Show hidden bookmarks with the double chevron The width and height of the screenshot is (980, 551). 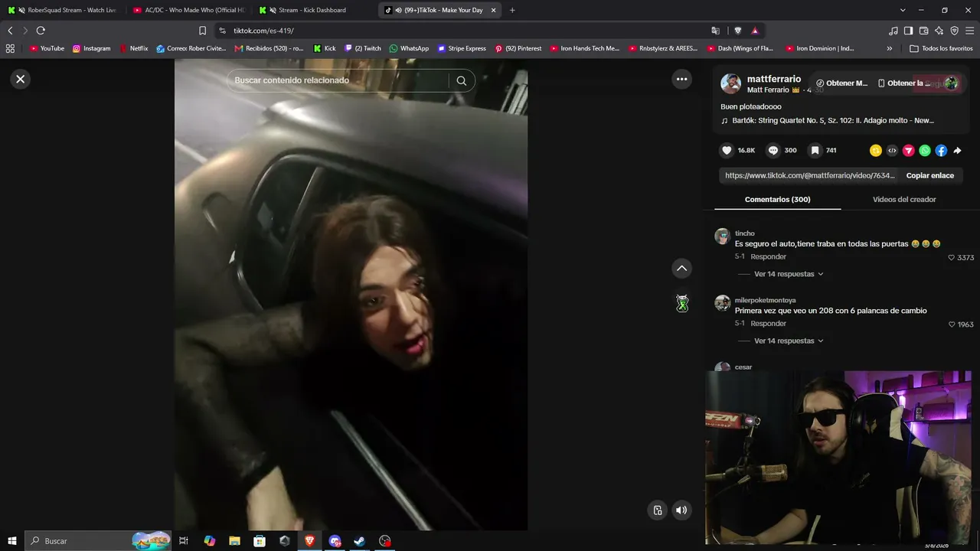click(x=889, y=48)
